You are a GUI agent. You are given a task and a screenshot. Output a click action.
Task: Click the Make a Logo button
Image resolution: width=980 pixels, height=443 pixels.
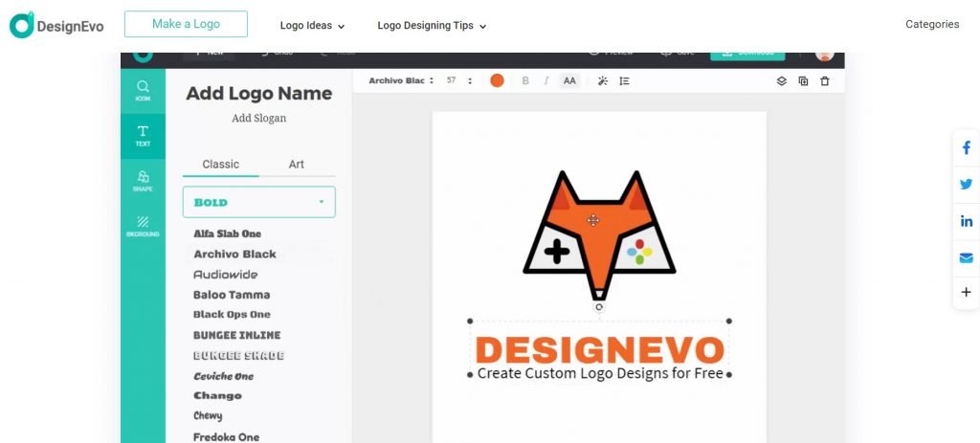tap(186, 24)
